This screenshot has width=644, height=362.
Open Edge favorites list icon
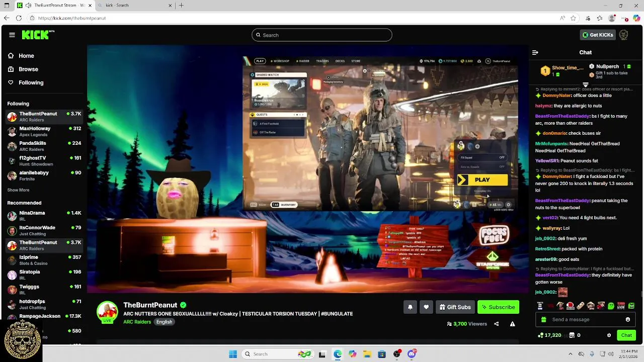tap(600, 18)
